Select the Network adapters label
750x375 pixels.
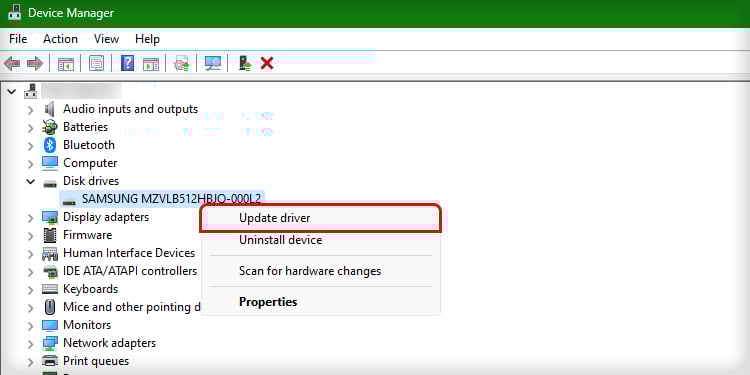(x=110, y=343)
